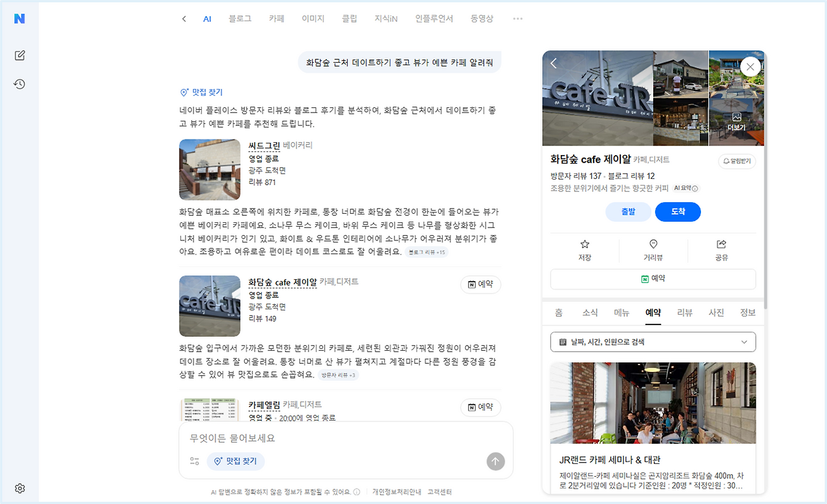
Task: Click the info icon after the AI disclaimer
Action: 357,492
